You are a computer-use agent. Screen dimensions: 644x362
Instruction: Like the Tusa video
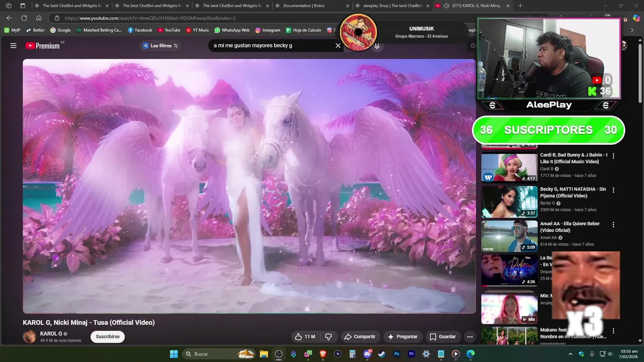click(x=305, y=337)
